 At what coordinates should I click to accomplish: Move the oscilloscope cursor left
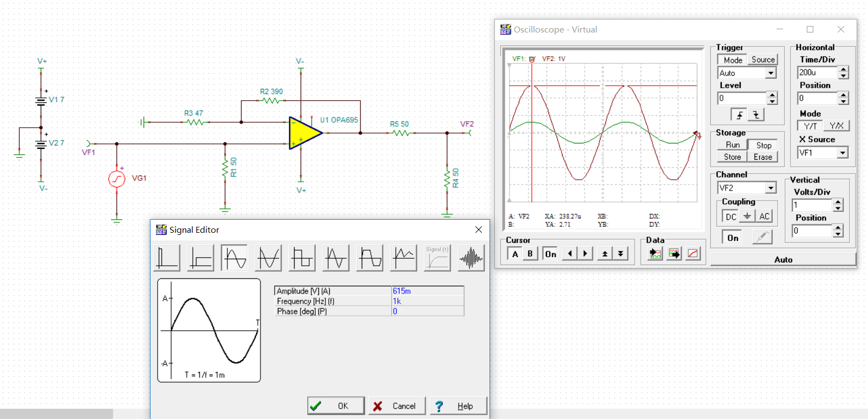pos(570,254)
